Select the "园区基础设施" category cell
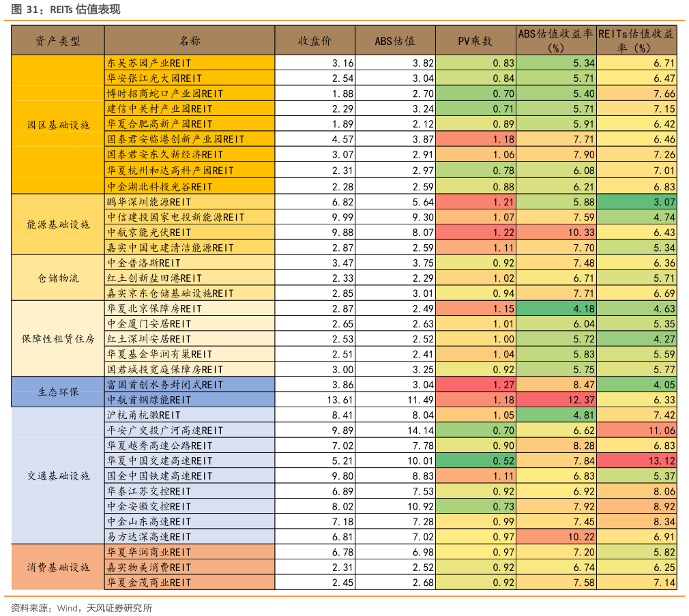689x616 pixels. 58,125
